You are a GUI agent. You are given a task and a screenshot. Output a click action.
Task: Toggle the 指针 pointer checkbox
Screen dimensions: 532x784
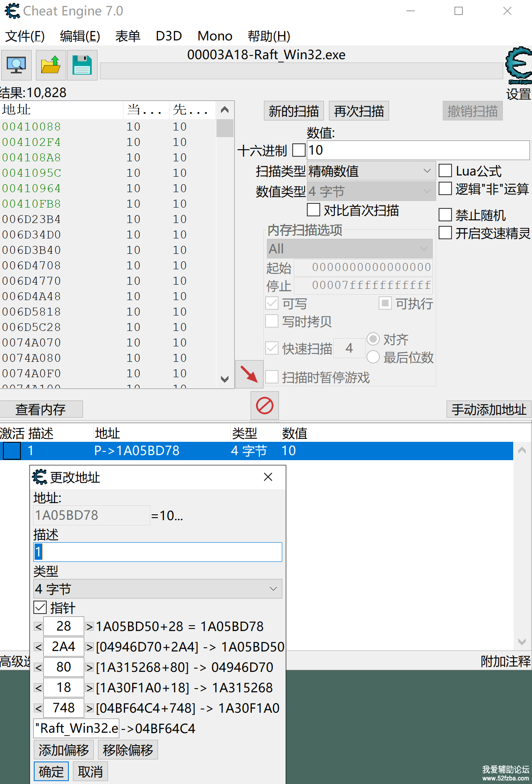pos(40,607)
